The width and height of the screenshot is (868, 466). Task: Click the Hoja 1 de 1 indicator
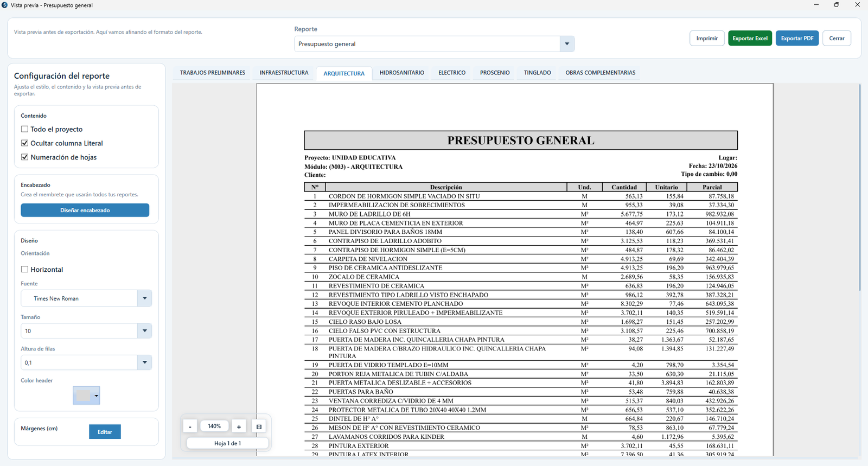pos(227,443)
